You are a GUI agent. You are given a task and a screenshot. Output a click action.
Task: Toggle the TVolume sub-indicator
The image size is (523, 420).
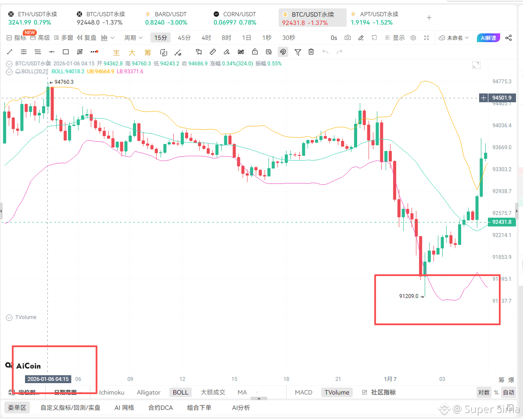point(337,393)
